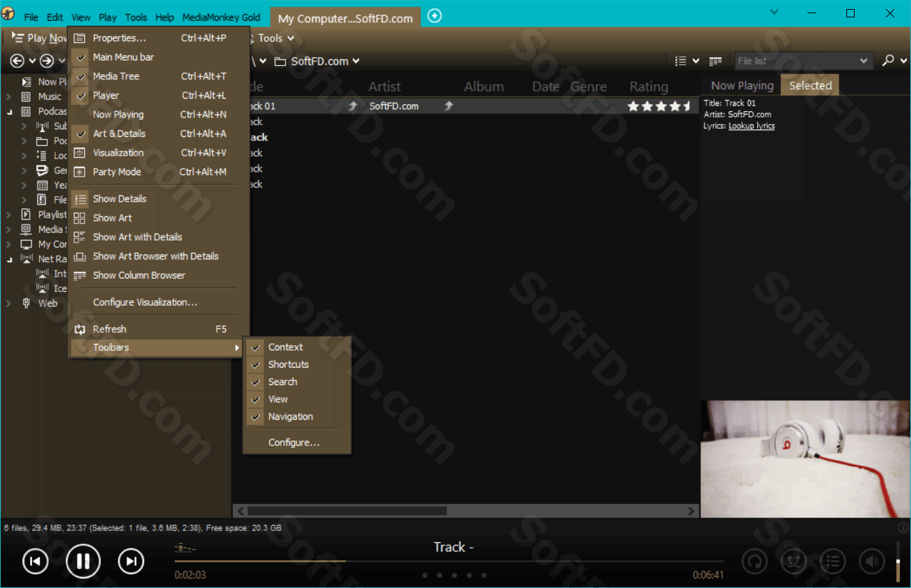Skip to the previous track
This screenshot has width=911, height=588.
pos(35,561)
